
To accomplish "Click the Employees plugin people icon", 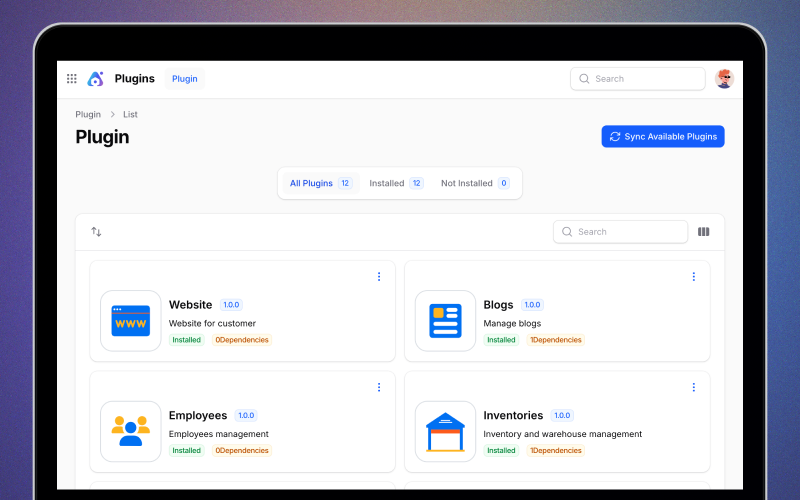I will [131, 431].
